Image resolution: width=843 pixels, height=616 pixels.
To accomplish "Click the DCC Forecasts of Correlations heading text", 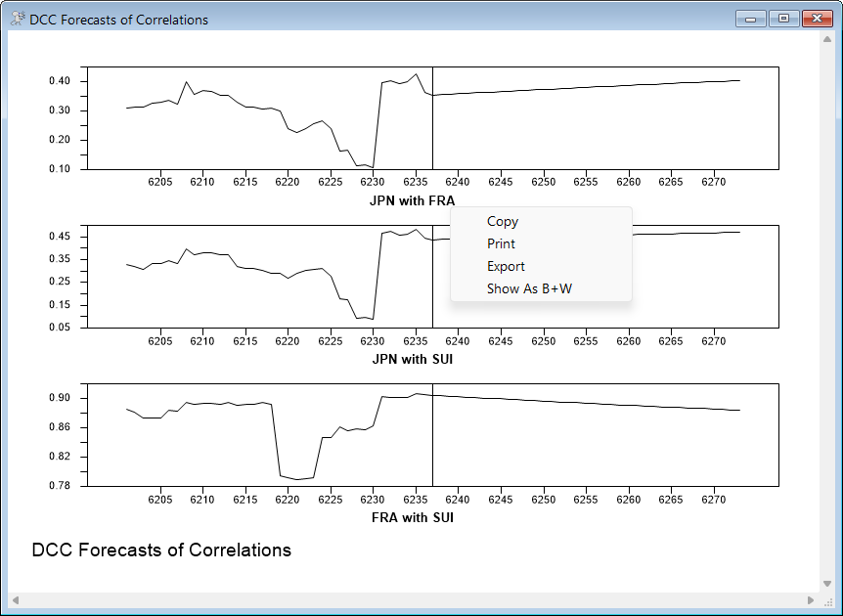I will click(161, 550).
